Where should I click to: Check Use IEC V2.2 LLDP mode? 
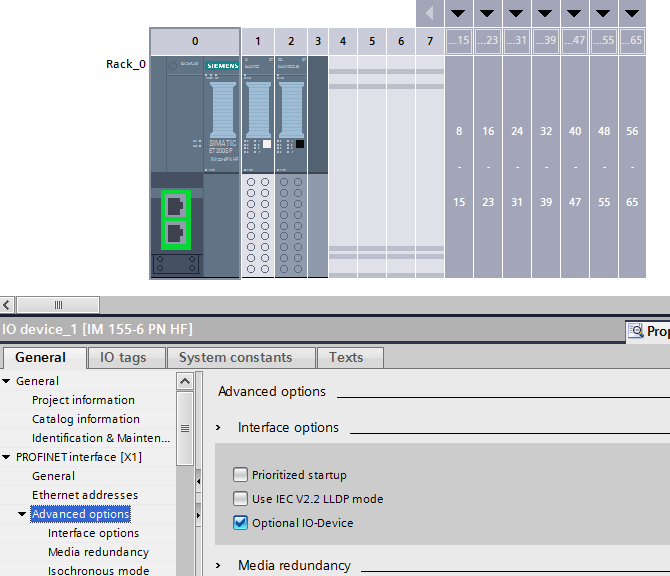point(240,499)
